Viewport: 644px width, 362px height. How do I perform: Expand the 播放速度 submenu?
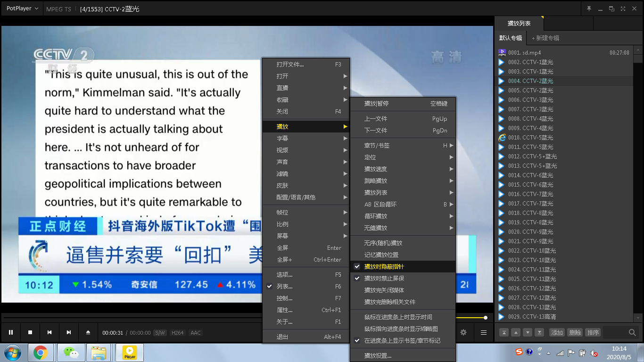403,169
